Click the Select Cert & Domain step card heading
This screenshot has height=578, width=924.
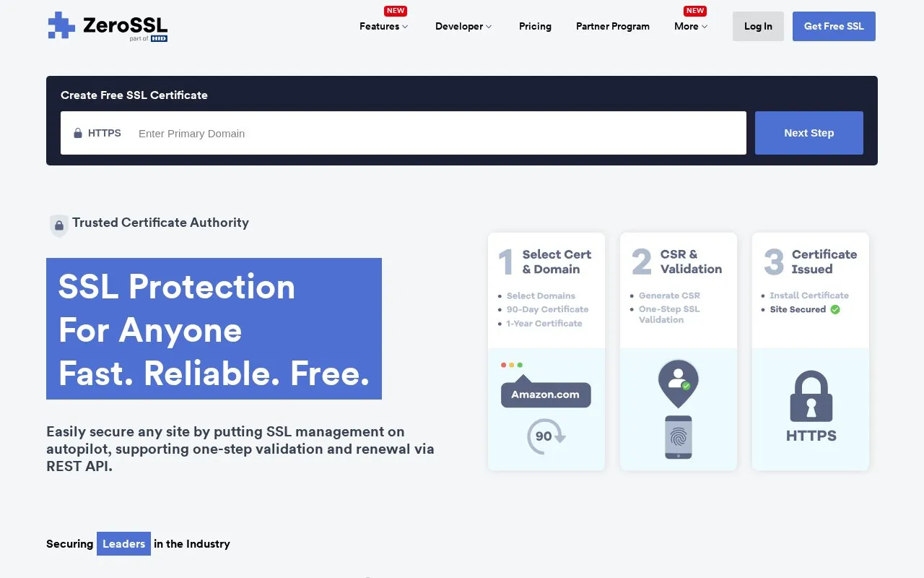click(x=557, y=262)
